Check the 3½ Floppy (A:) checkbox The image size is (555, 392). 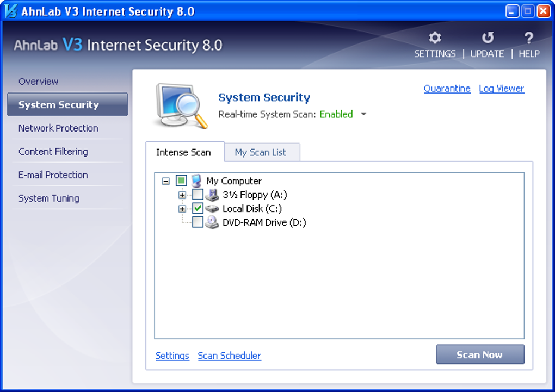[198, 195]
